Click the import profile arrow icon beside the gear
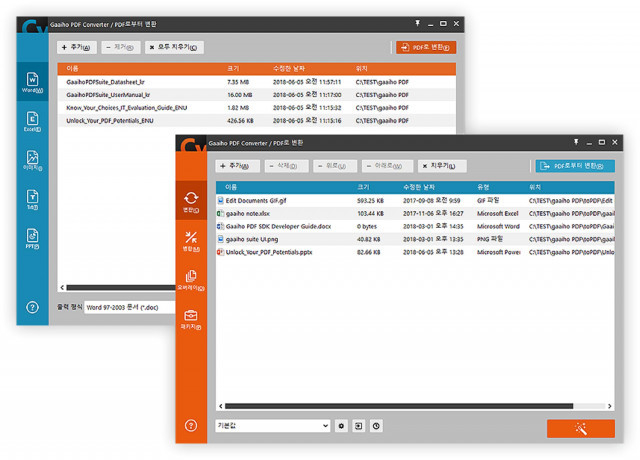 [x=358, y=426]
